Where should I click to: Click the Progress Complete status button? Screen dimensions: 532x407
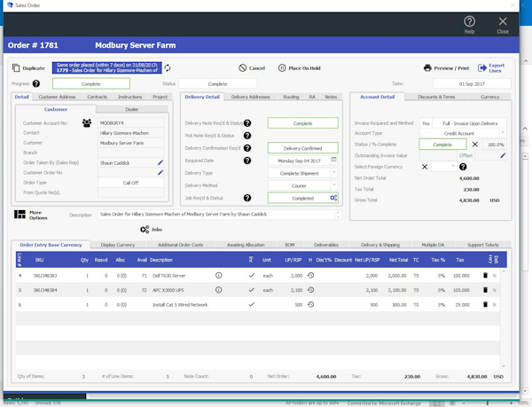click(x=91, y=83)
